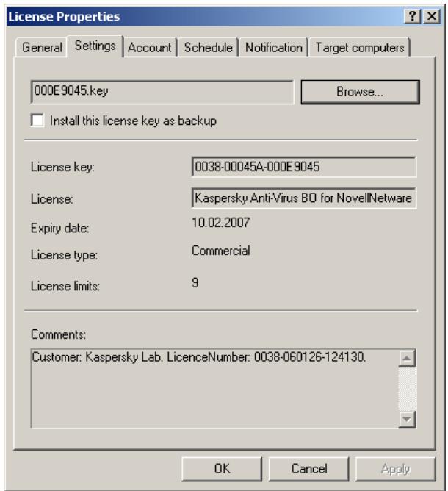Click the License key label
The image size is (448, 491).
[62, 167]
